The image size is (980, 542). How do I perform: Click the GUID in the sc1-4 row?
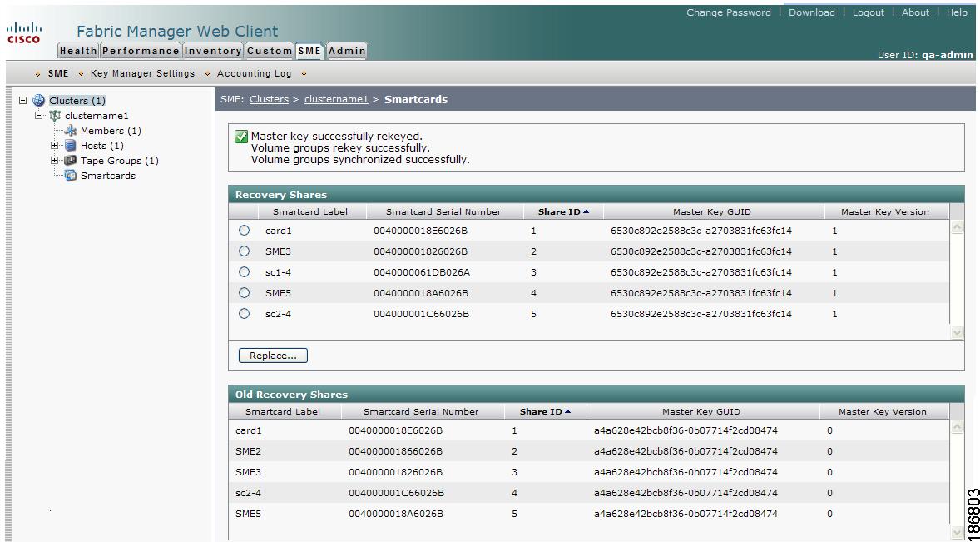coord(701,272)
